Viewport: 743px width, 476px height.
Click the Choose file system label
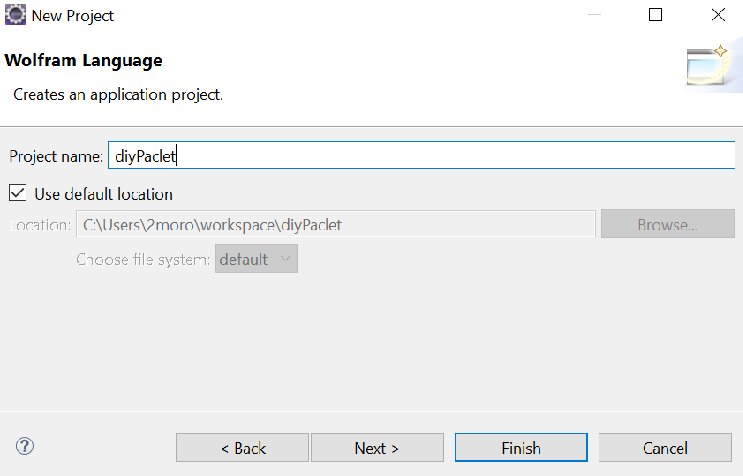click(x=143, y=260)
